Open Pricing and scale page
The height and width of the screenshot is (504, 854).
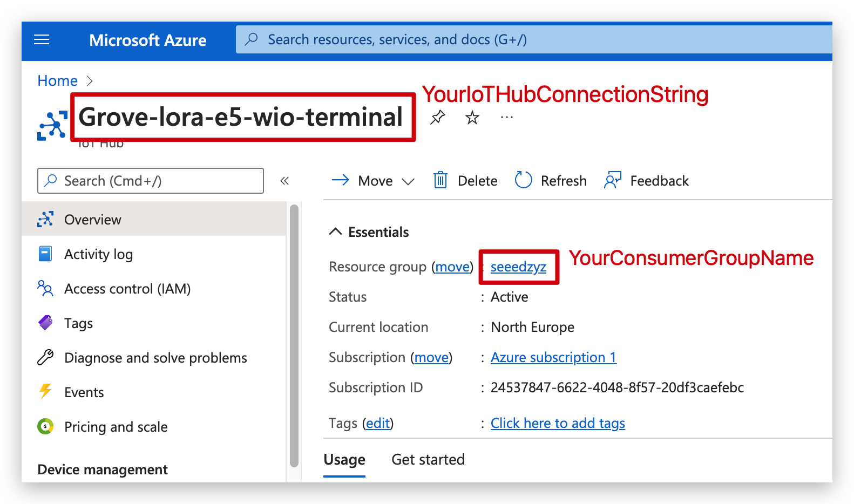[154, 426]
